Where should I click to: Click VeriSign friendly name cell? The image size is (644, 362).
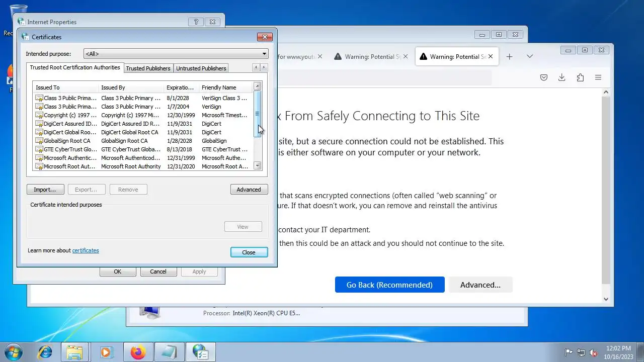[x=211, y=107]
